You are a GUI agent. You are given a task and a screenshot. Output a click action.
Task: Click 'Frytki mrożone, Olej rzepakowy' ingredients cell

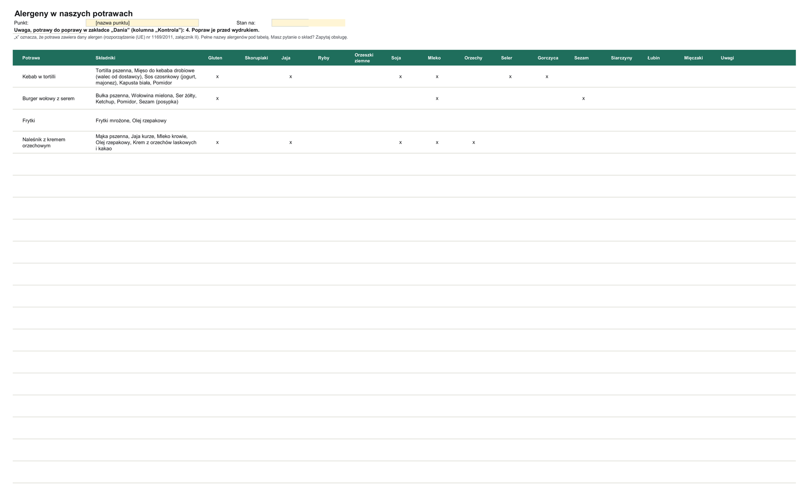(131, 121)
